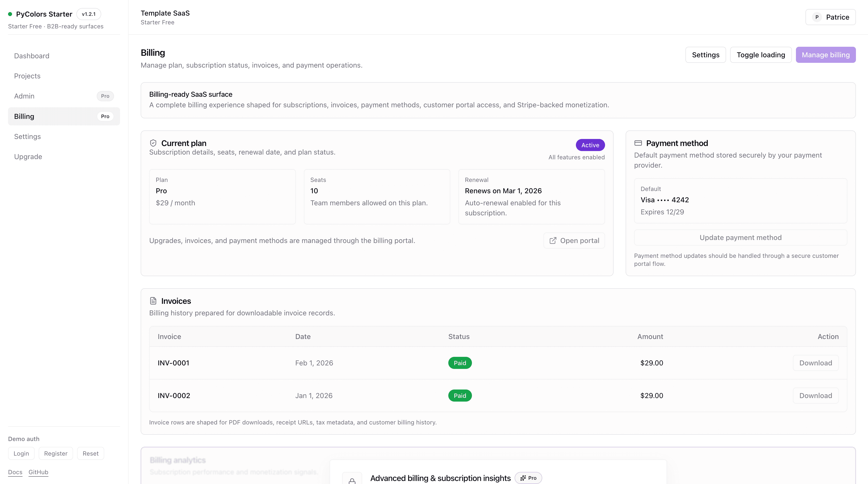Viewport: 868px width, 484px height.
Task: Click the Template SaaS title in the header
Action: coord(165,13)
